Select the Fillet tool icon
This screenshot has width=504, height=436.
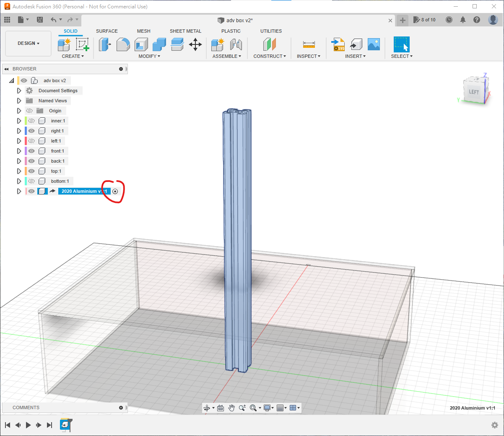point(123,44)
